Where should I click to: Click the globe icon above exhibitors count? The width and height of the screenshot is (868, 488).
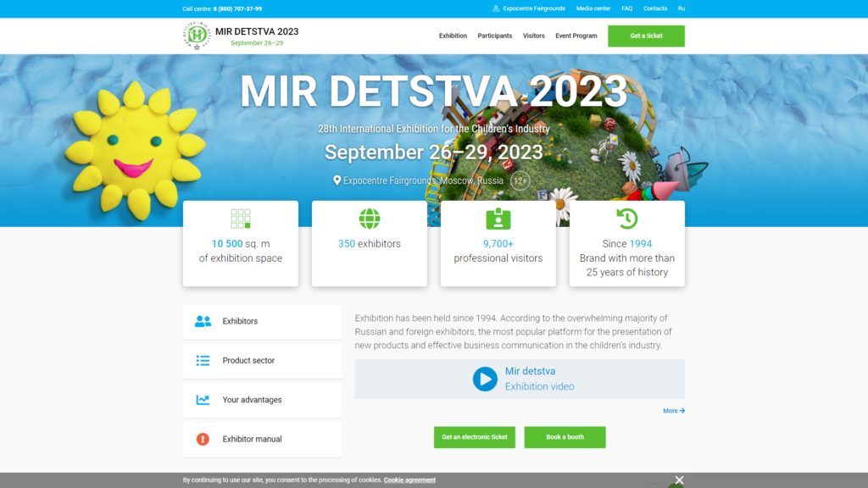coord(370,219)
